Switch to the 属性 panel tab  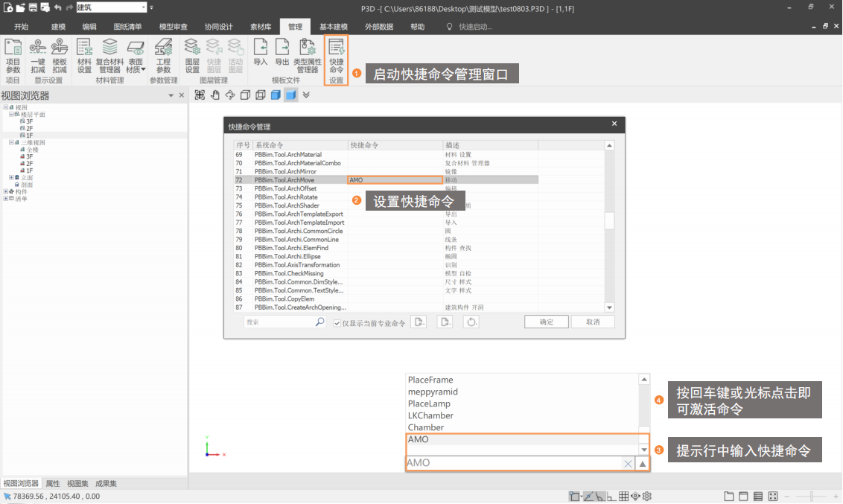(x=52, y=483)
